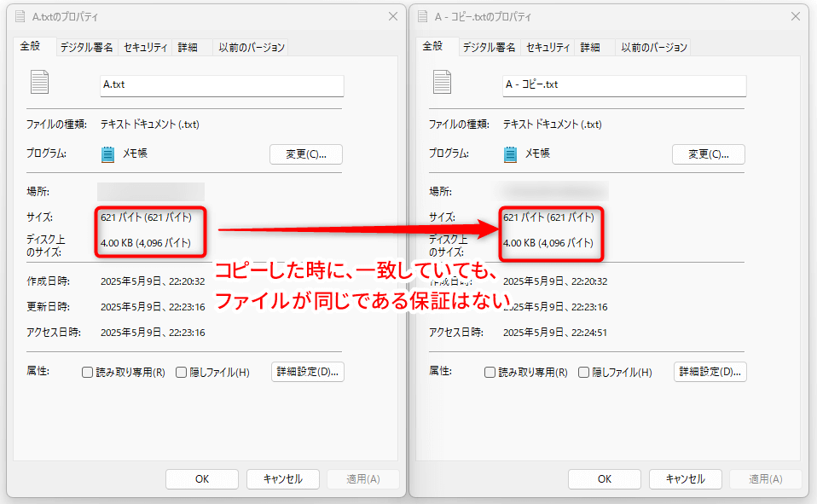Close the A.txt properties window

pyautogui.click(x=393, y=17)
